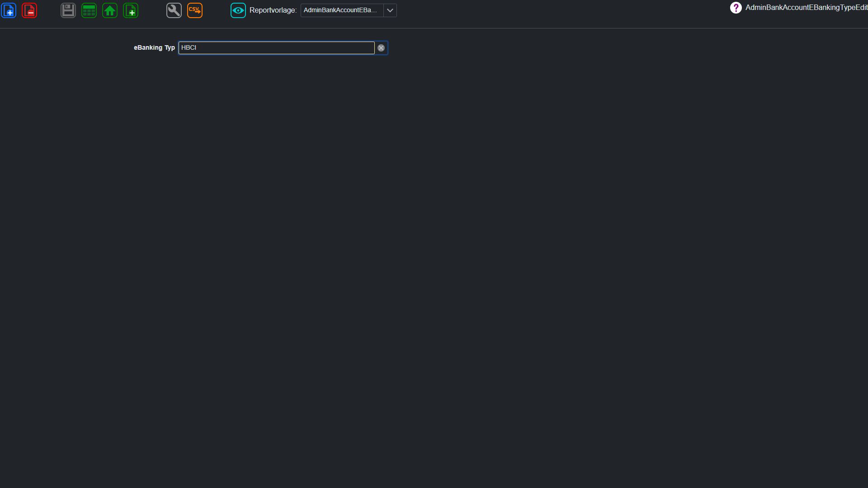Click the blue new record icon
The image size is (868, 488).
click(x=9, y=10)
